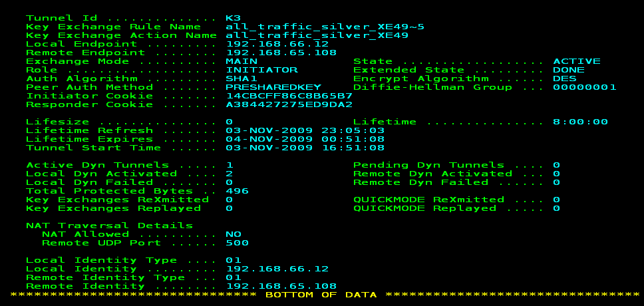Screen dimensions: 644x306
Task: Click QUICKMODE Replayed value 0
Action: pos(557,208)
